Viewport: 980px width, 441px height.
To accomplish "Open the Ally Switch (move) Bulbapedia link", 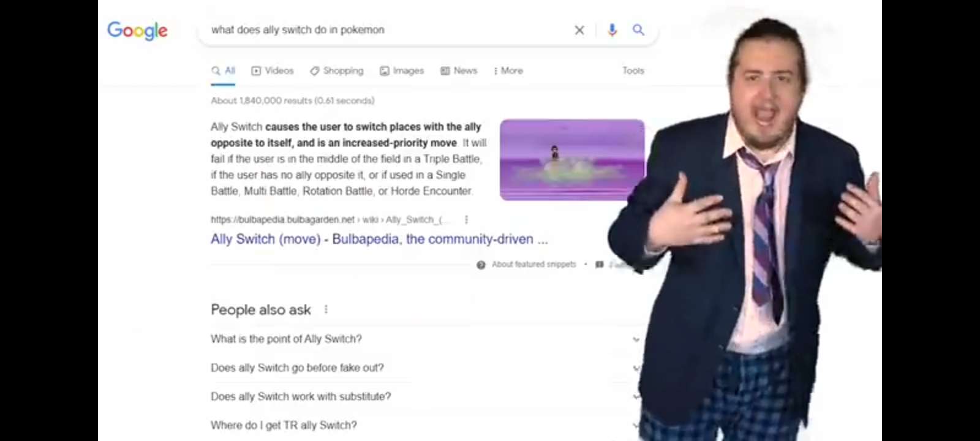I will coord(379,239).
